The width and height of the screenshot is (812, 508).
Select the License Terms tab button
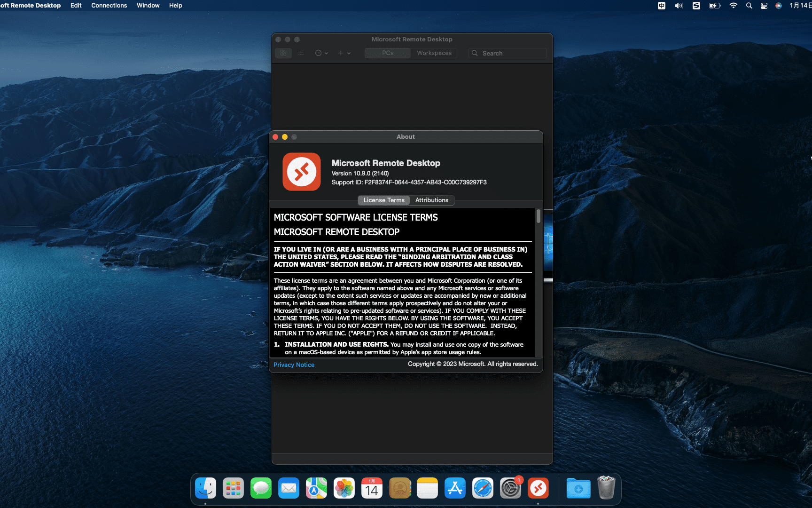pos(383,200)
